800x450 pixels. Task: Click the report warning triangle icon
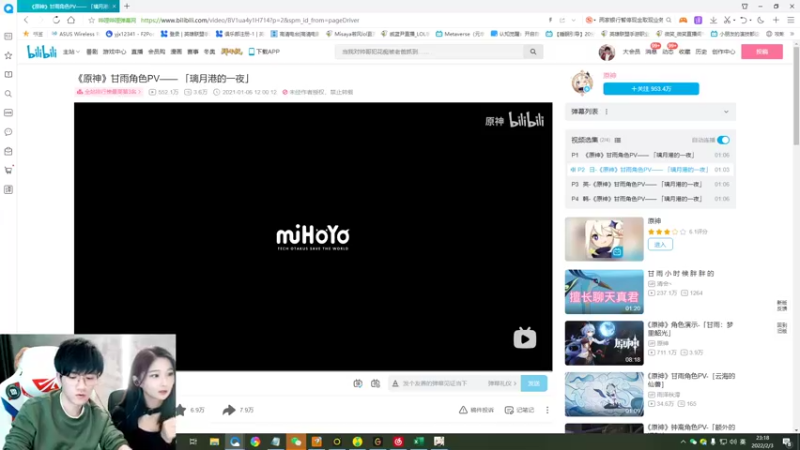coord(463,410)
